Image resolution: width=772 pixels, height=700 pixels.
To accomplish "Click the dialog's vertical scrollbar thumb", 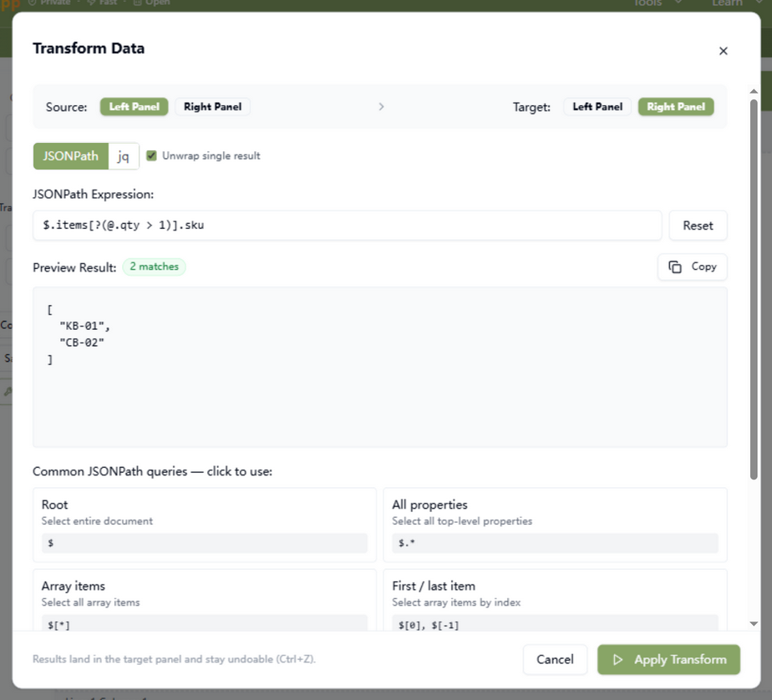I will 754,290.
